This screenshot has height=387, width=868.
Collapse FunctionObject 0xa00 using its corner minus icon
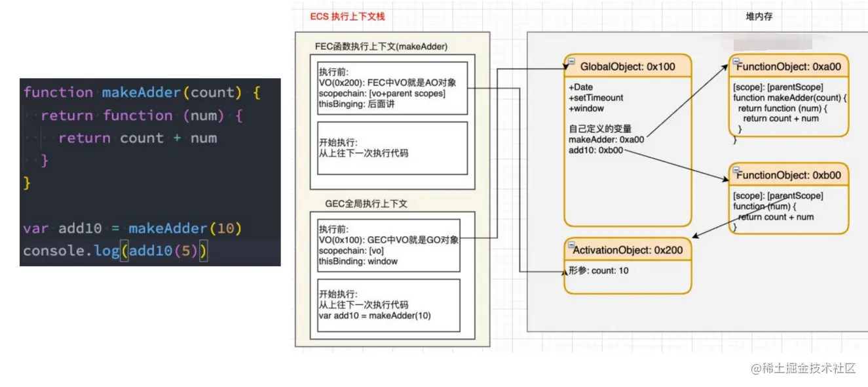pyautogui.click(x=736, y=60)
